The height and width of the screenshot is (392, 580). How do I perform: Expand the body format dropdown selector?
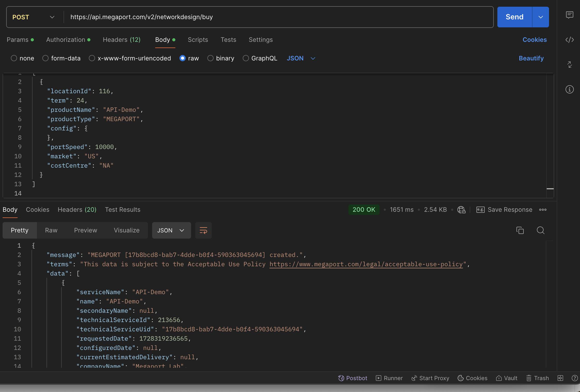tap(302, 58)
